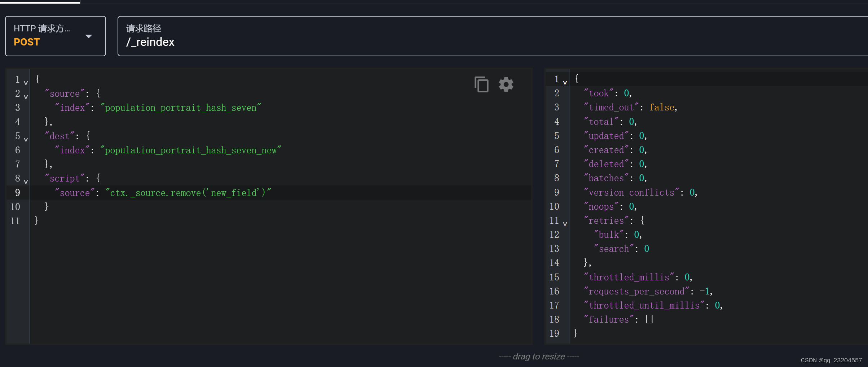
Task: Edit the /_reindex request path field
Action: (x=493, y=36)
